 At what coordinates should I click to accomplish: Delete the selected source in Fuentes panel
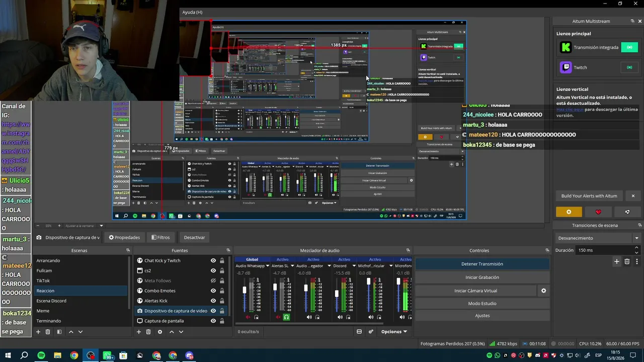pyautogui.click(x=148, y=332)
